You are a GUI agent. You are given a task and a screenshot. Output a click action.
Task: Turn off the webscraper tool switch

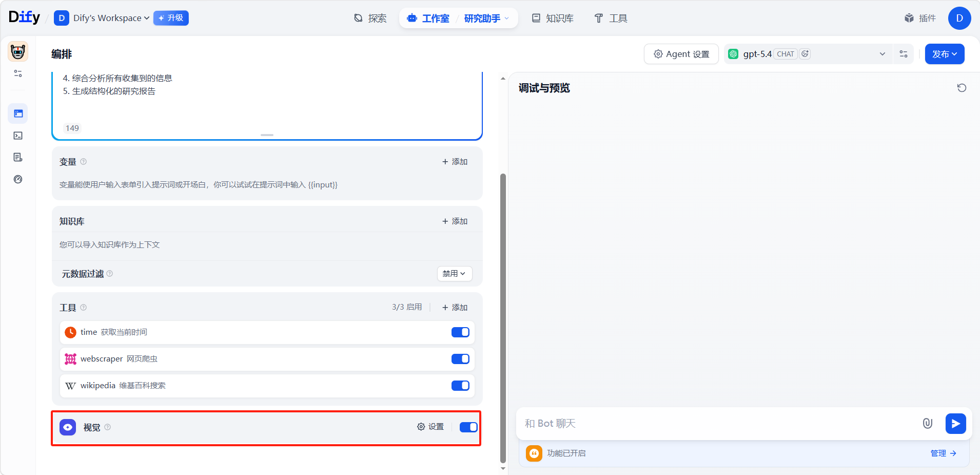[x=460, y=359]
